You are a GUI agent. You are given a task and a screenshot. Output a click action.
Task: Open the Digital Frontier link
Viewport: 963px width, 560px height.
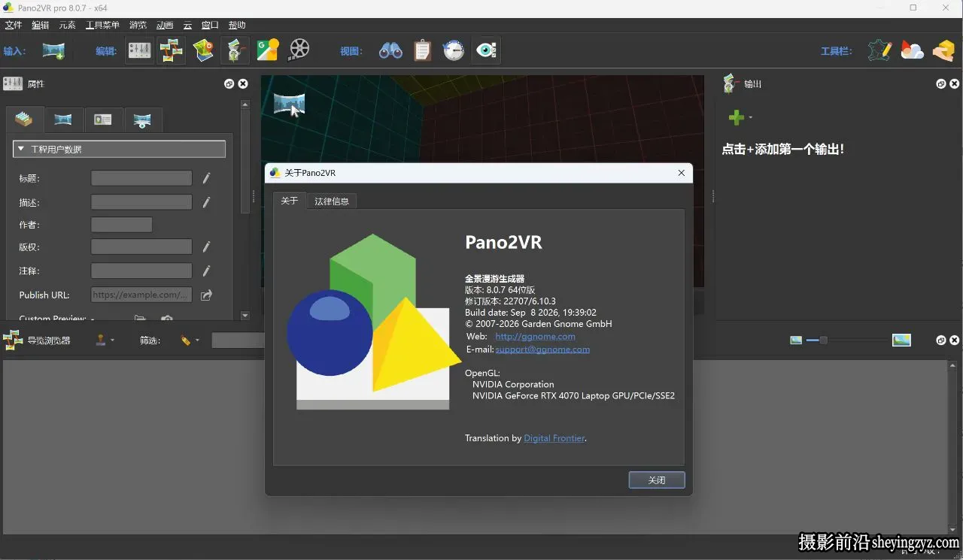(x=554, y=438)
